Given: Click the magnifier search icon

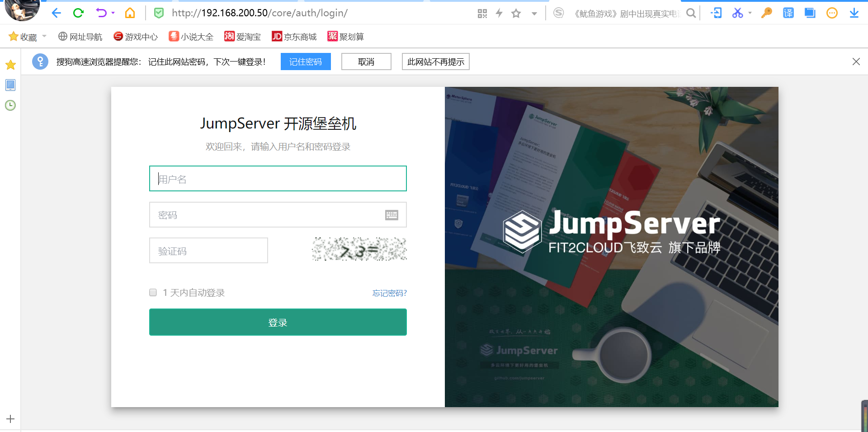Looking at the screenshot, I should click(x=691, y=13).
